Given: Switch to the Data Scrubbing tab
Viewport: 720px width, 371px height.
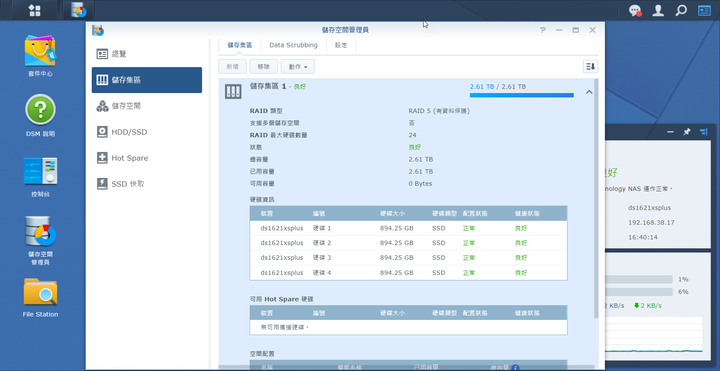Looking at the screenshot, I should click(293, 45).
